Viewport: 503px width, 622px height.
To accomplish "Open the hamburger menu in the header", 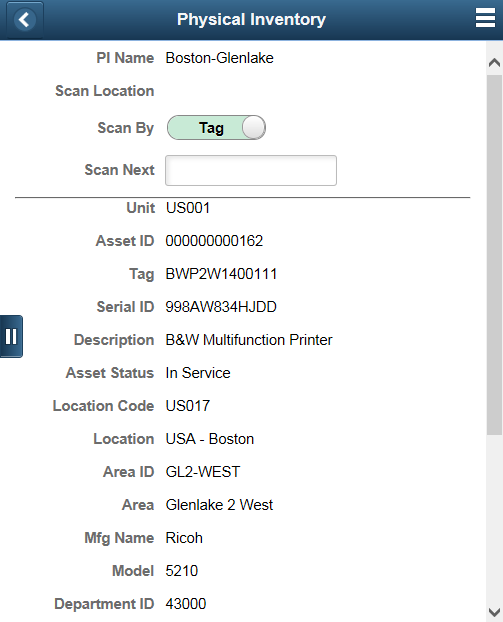I will pos(485,18).
